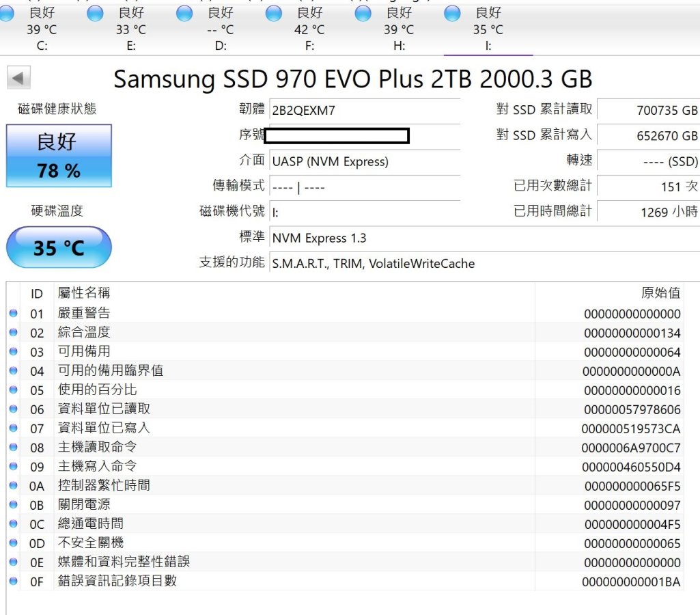
Task: Click status dot for 0A 控制器繁忙時間
Action: 14,485
